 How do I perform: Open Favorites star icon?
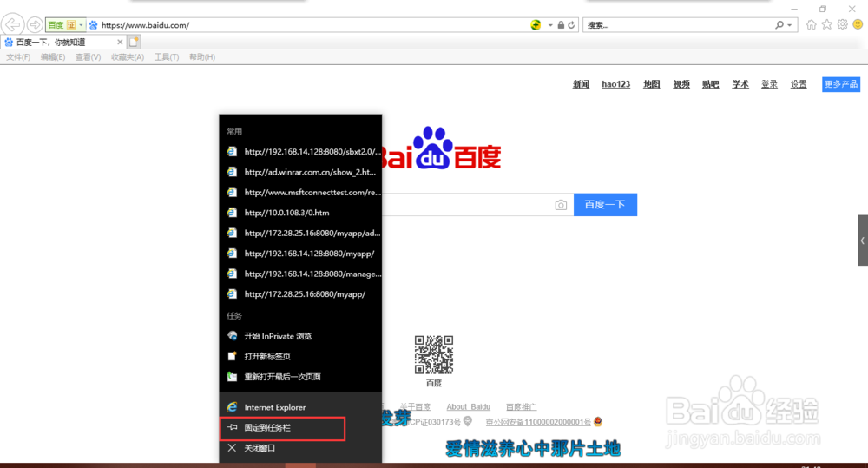click(826, 24)
